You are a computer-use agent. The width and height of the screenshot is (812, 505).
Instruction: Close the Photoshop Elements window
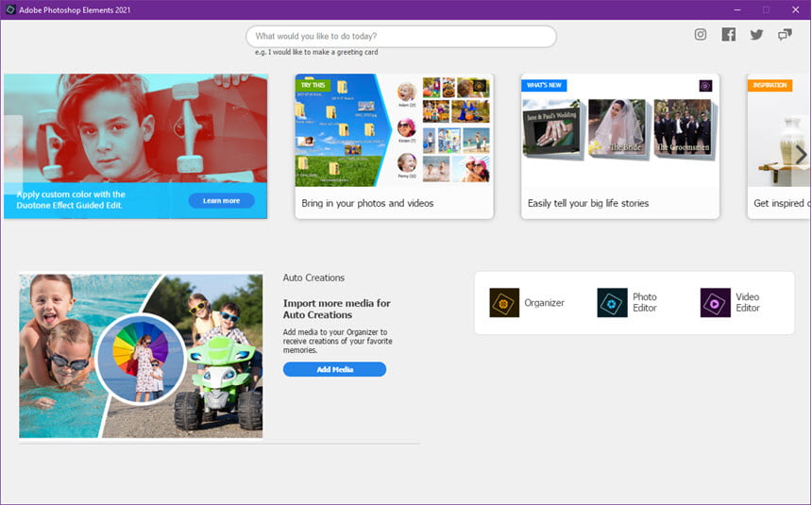pyautogui.click(x=795, y=9)
